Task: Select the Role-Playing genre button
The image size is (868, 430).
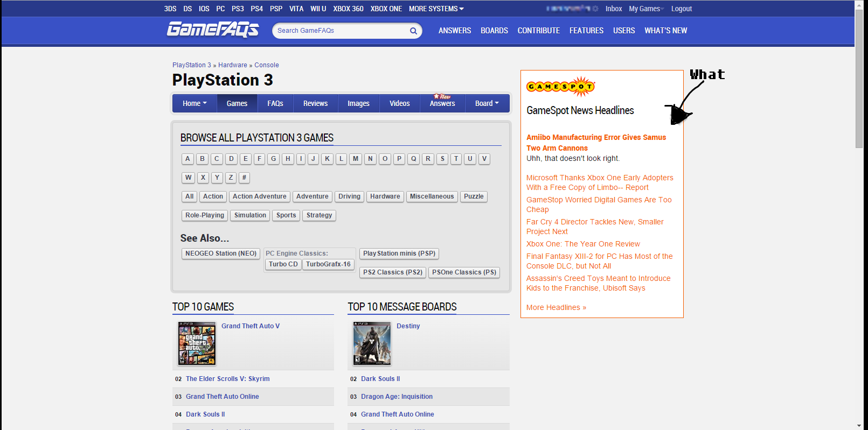Action: point(205,215)
